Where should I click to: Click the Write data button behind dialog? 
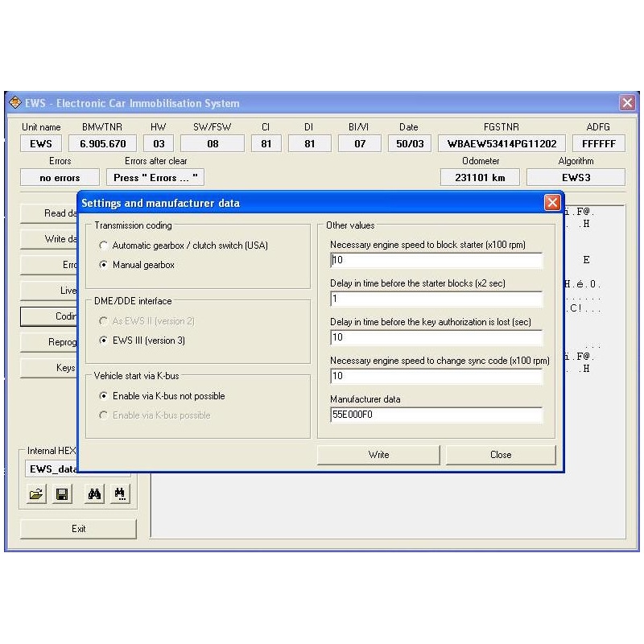(49, 239)
